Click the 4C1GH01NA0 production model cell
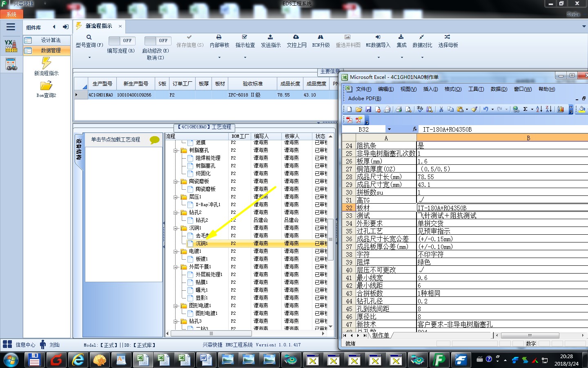588x368 pixels. click(x=100, y=95)
